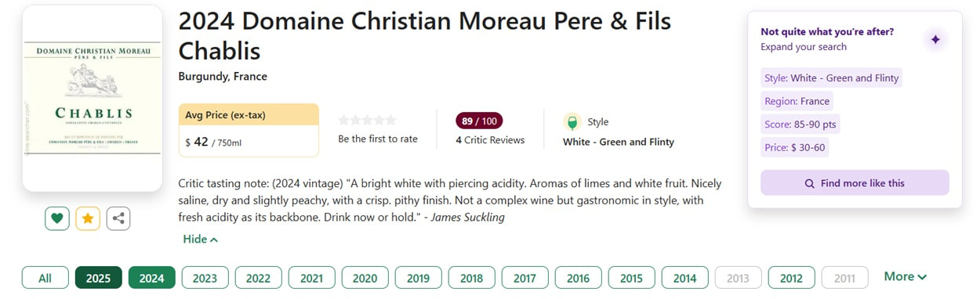Expand the More vintages dropdown
The height and width of the screenshot is (299, 980).
(x=906, y=276)
